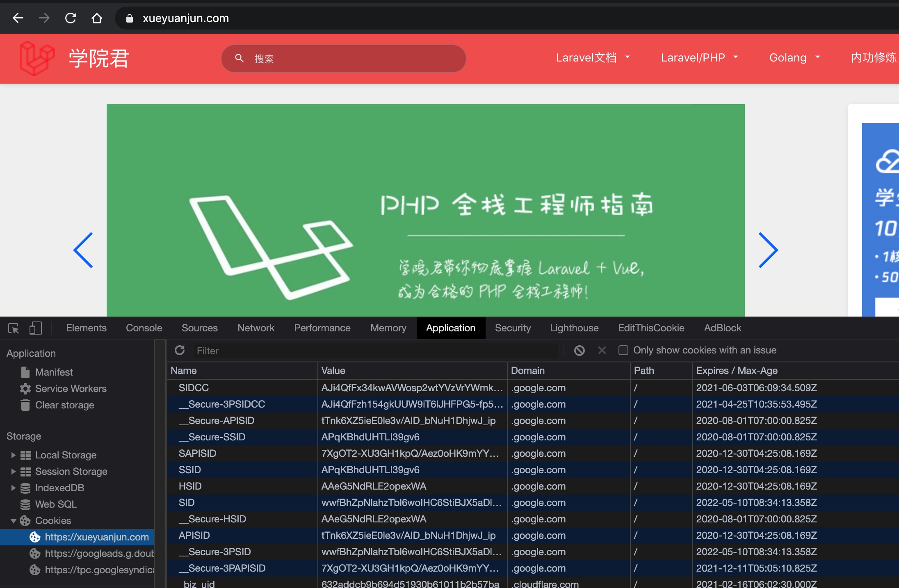This screenshot has height=588, width=899.
Task: Select the __Secure-3PAPISID cookie row
Action: click(533, 568)
